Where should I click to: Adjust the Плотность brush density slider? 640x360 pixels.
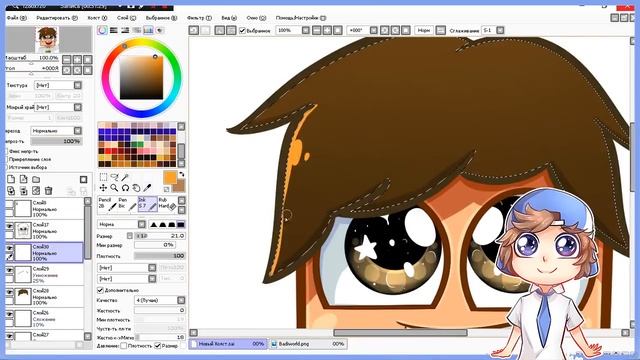(160, 256)
